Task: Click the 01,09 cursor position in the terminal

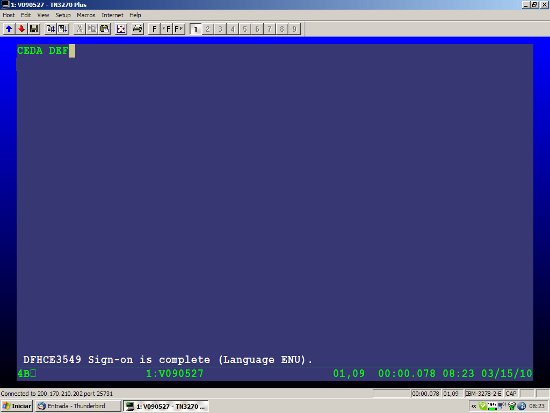Action: pyautogui.click(x=349, y=373)
